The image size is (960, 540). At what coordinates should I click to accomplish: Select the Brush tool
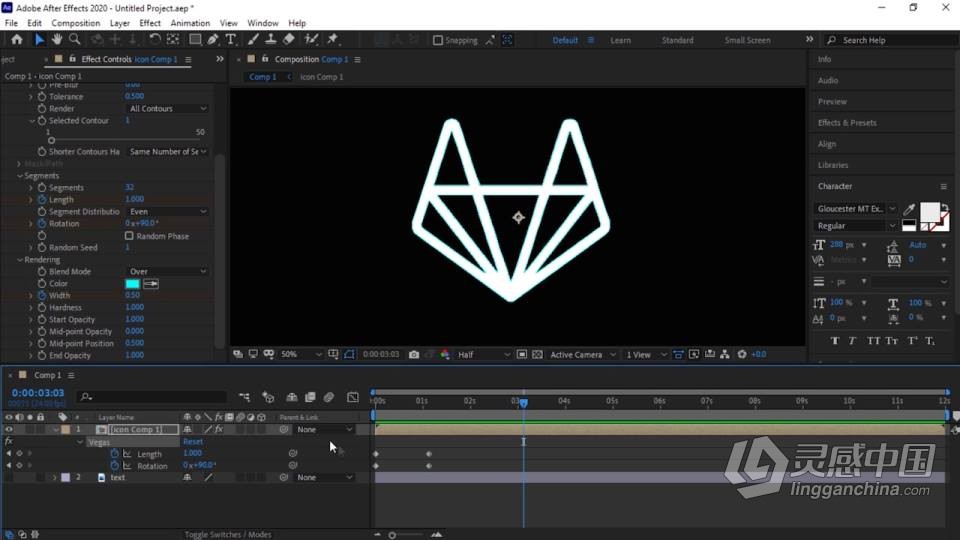click(x=253, y=40)
